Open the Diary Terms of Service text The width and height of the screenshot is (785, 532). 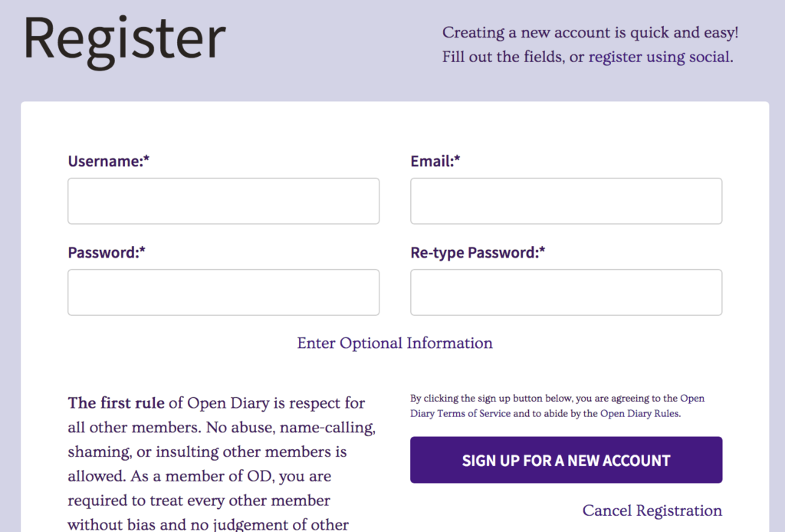tap(461, 413)
